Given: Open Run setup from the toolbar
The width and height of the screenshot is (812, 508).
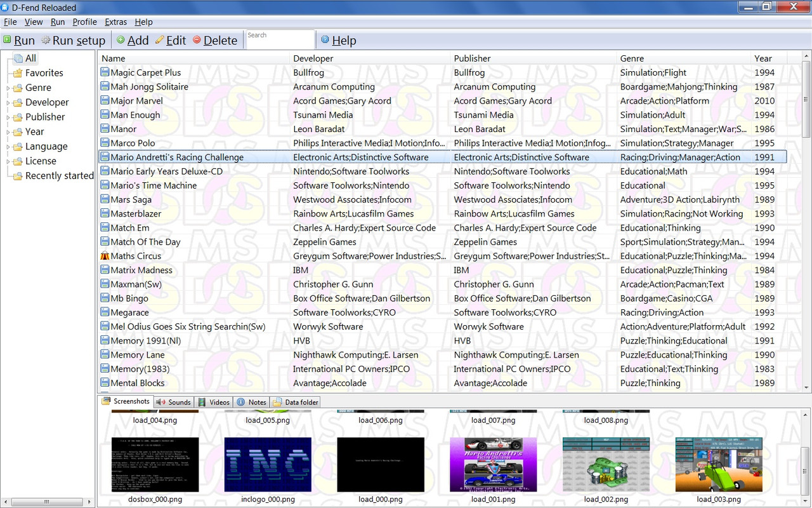Looking at the screenshot, I should 74,40.
